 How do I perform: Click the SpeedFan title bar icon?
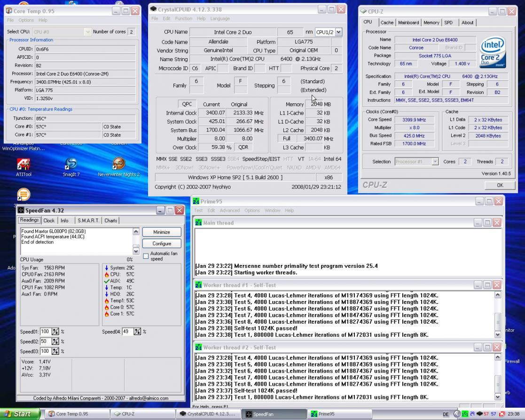(x=21, y=210)
